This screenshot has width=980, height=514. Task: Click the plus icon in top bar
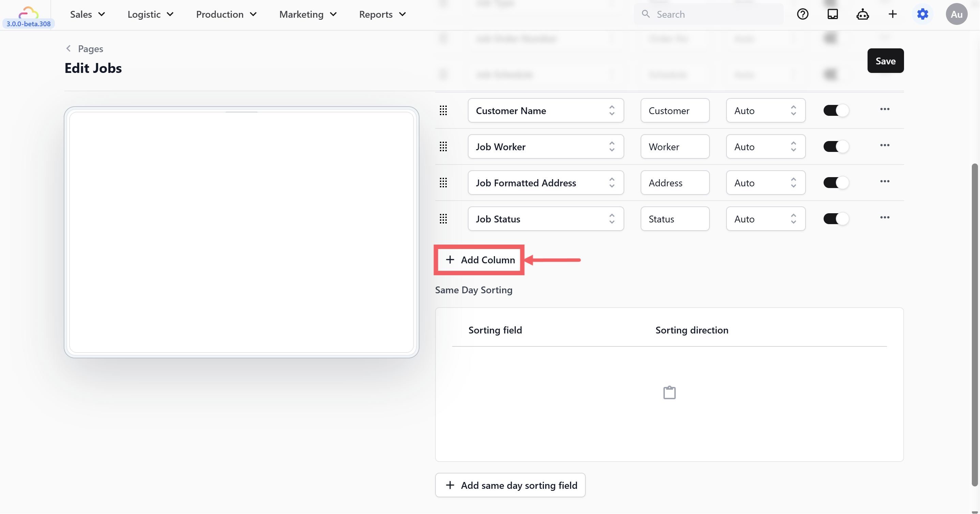(x=892, y=14)
